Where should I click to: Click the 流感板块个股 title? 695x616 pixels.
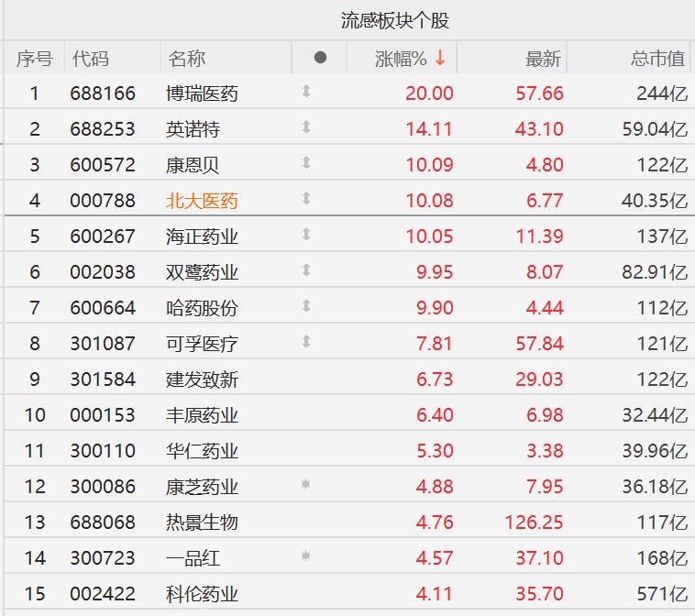coord(395,20)
